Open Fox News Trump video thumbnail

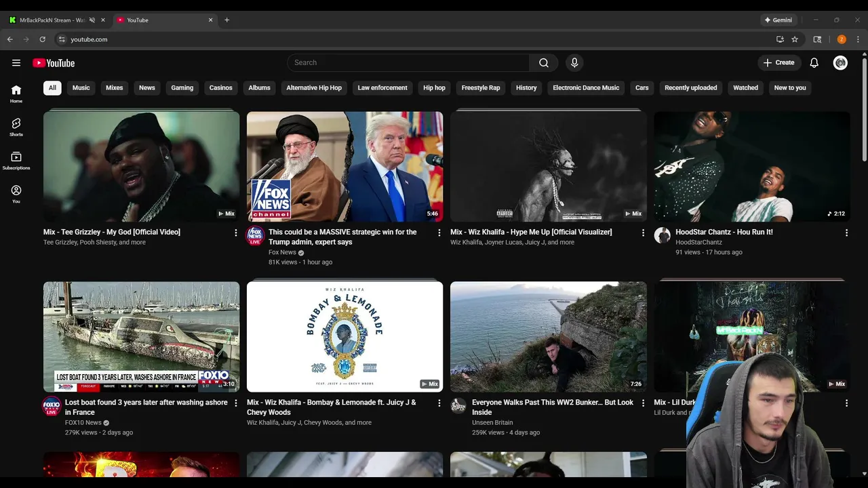point(344,167)
